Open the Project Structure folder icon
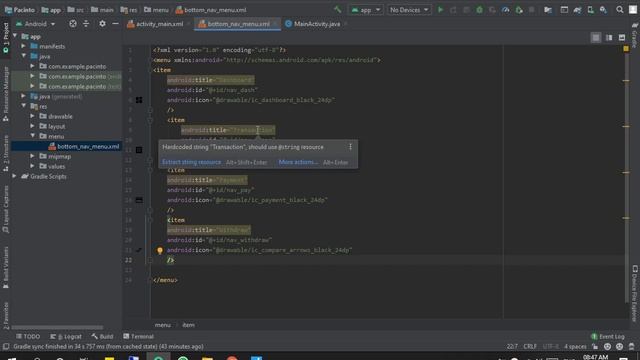This screenshot has width=640, height=360. coord(548,9)
